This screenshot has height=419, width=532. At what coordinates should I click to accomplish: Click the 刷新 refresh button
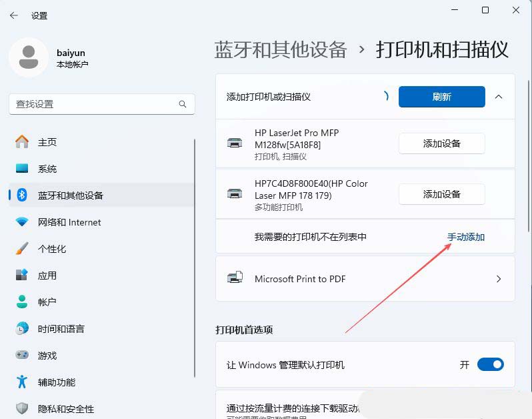click(x=442, y=97)
